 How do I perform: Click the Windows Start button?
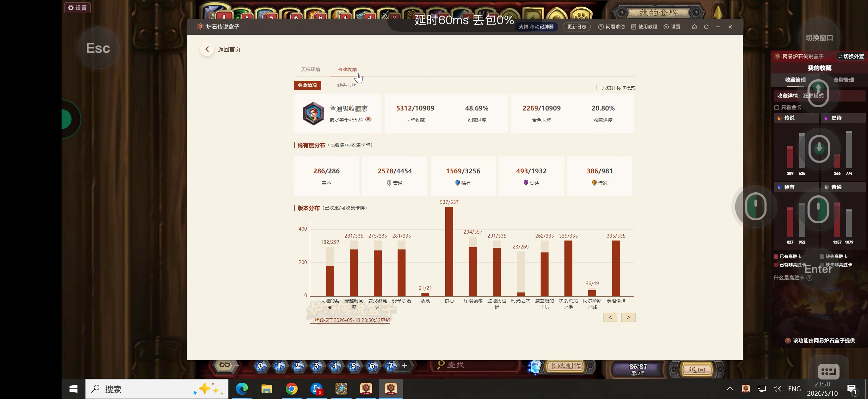click(x=73, y=389)
